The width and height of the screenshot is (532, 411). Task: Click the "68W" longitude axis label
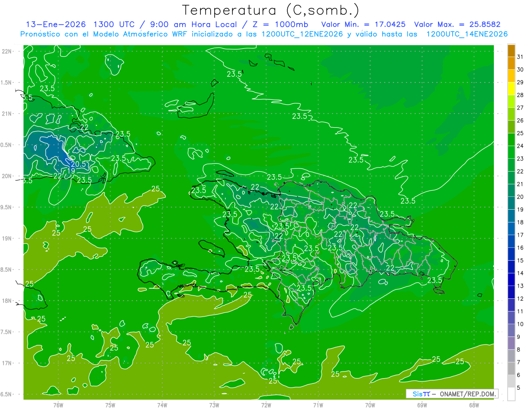tap(474, 404)
